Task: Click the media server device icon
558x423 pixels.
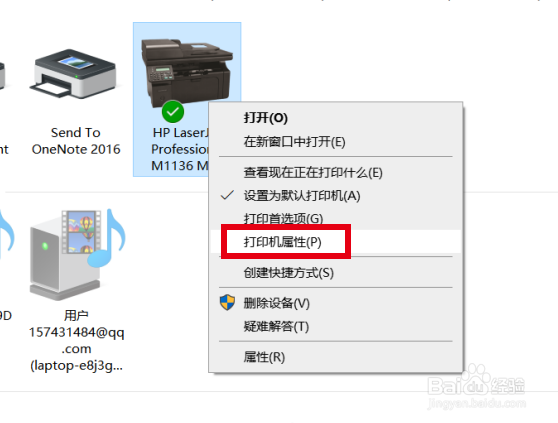Action: pyautogui.click(x=77, y=253)
